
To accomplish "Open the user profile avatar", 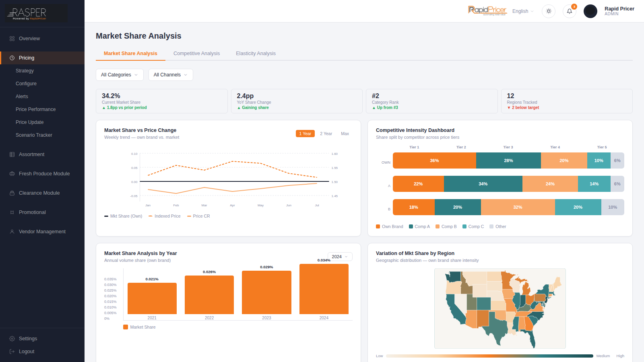I will coord(590,11).
